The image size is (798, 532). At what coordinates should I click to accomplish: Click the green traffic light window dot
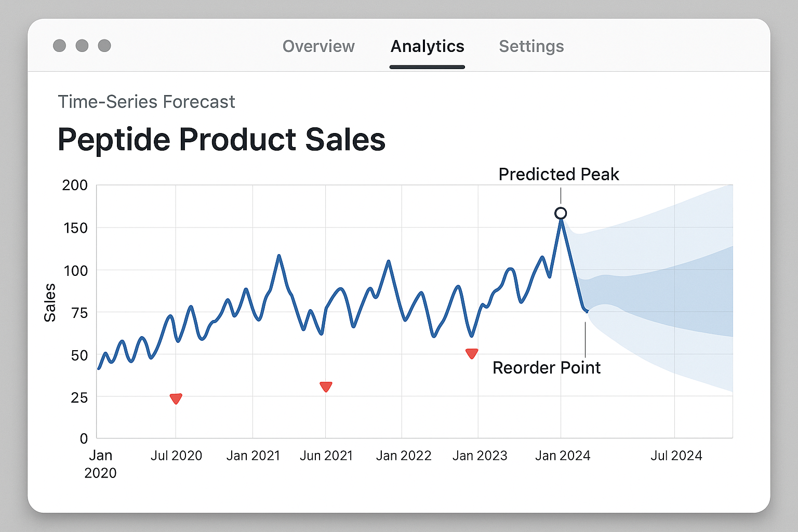coord(104,46)
